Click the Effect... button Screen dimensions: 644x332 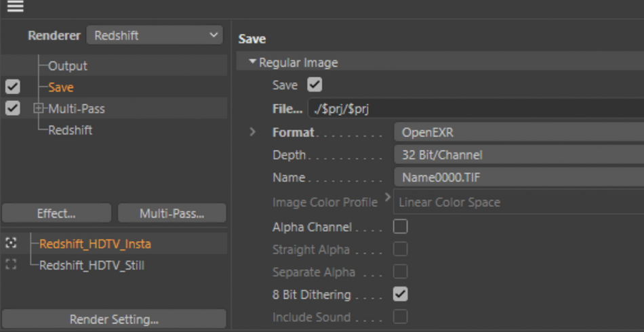click(x=57, y=213)
